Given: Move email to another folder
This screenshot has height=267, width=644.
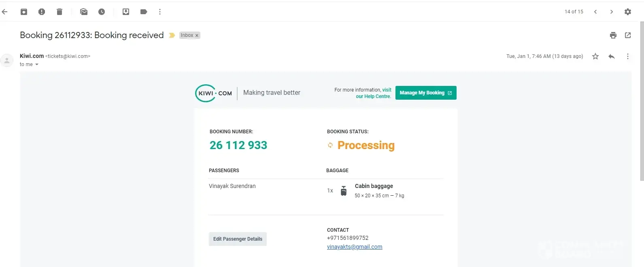Looking at the screenshot, I should tap(126, 12).
